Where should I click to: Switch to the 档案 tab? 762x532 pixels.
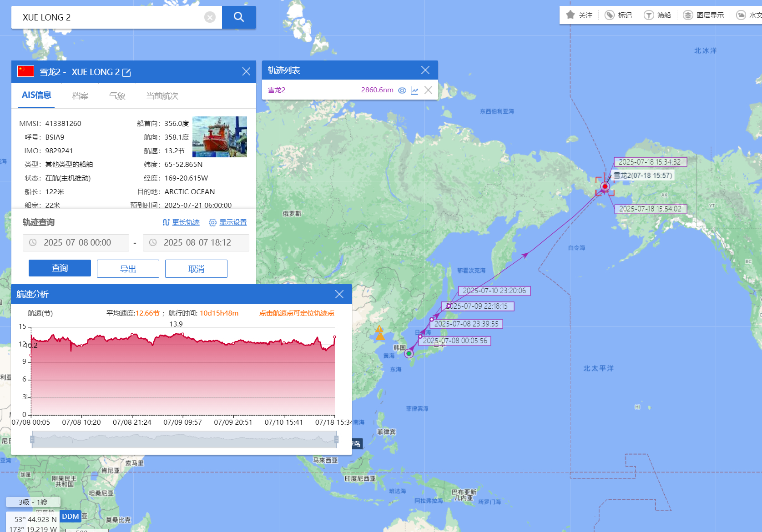[x=80, y=96]
